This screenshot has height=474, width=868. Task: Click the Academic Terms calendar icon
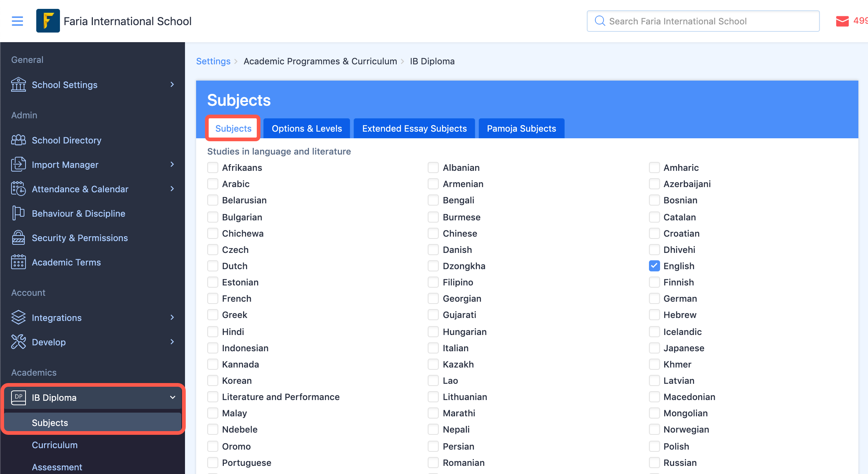tap(18, 262)
